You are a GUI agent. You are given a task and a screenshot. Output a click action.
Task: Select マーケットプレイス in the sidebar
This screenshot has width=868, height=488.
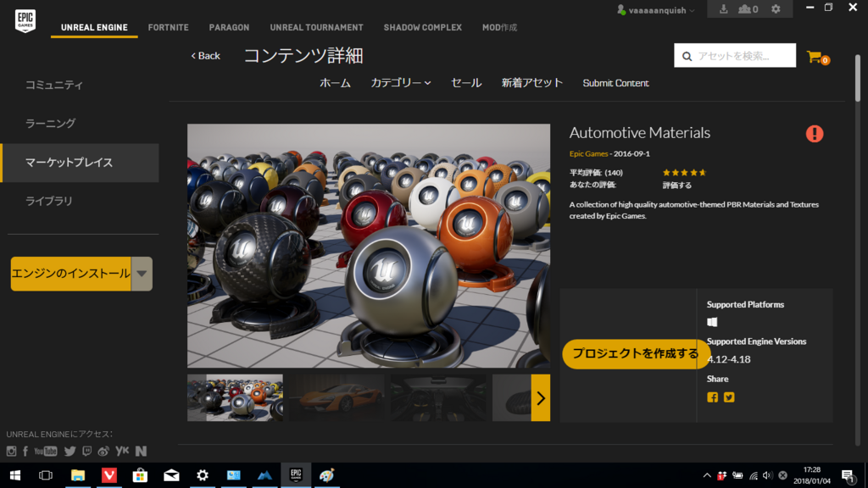80,163
